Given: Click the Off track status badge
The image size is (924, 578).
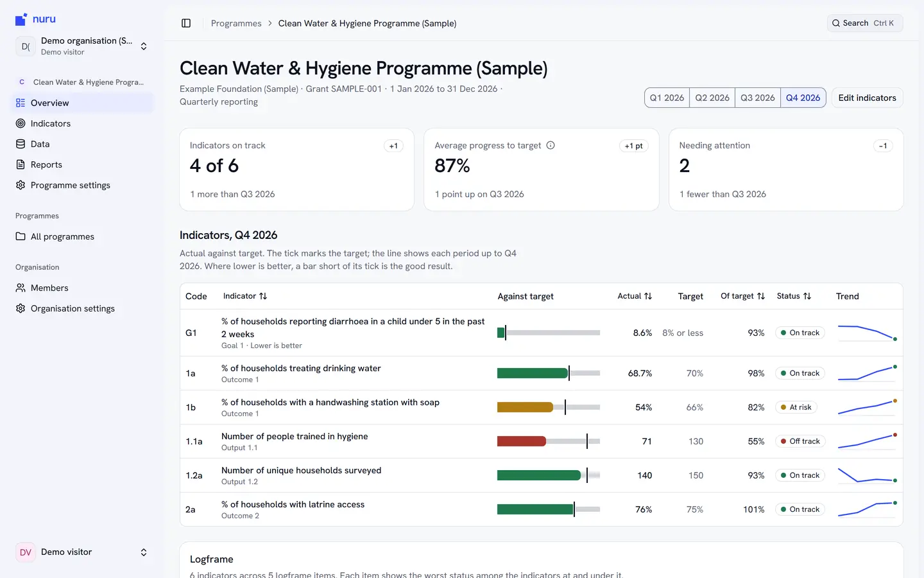Looking at the screenshot, I should [x=800, y=441].
